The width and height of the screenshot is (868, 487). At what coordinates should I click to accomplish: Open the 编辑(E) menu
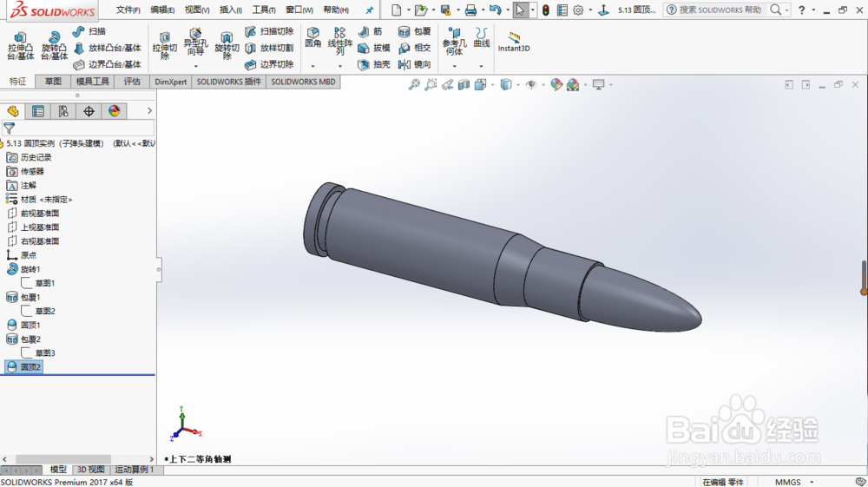(162, 10)
